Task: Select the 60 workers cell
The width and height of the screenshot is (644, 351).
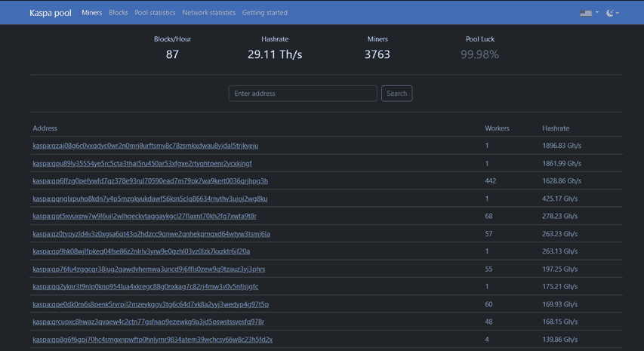Action: coord(488,304)
